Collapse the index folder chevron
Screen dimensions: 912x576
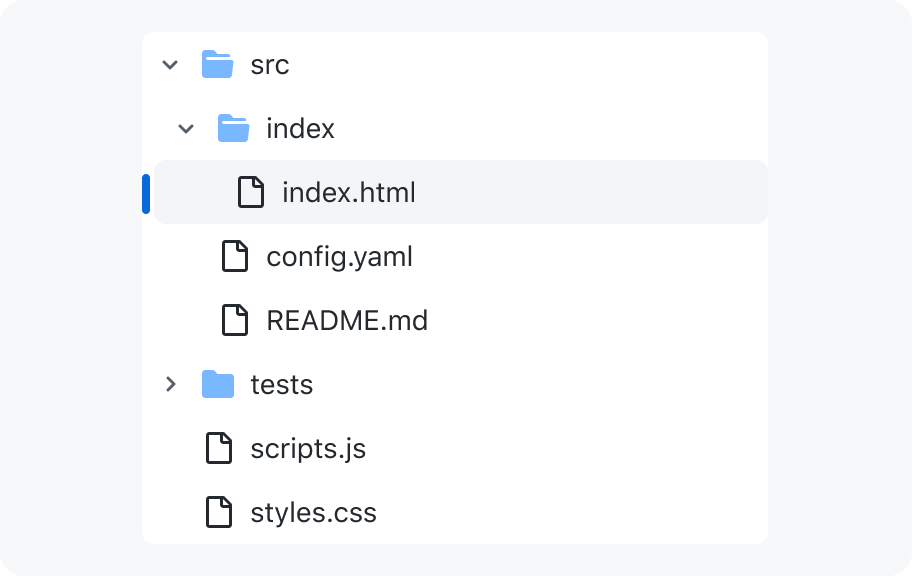(186, 129)
